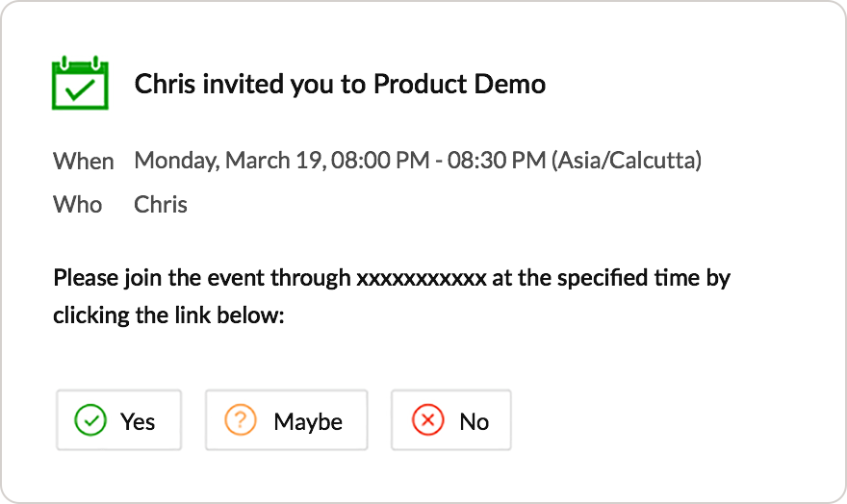Click the orange question mark icon
The image size is (847, 504).
pyautogui.click(x=241, y=420)
